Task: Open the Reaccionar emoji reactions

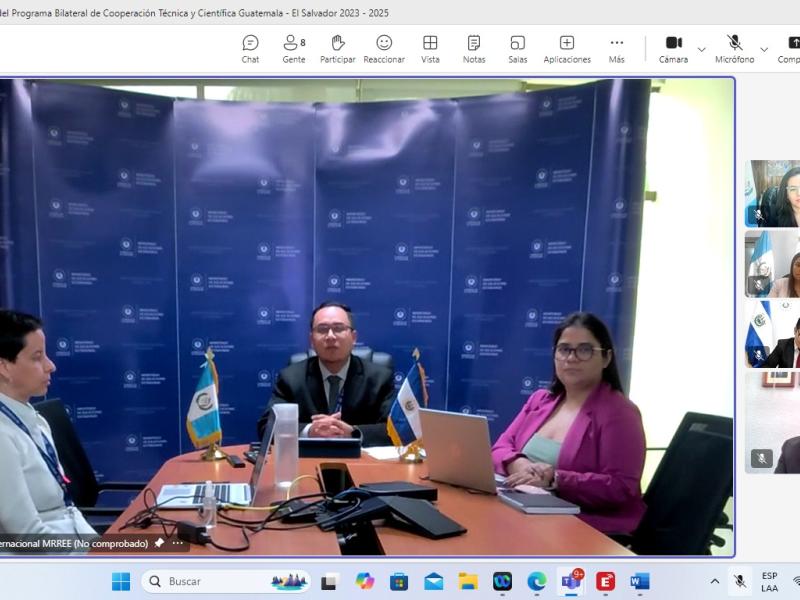Action: pos(384,48)
